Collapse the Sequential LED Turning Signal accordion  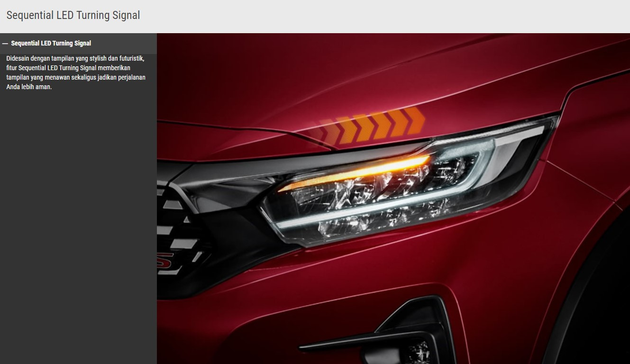(x=78, y=43)
